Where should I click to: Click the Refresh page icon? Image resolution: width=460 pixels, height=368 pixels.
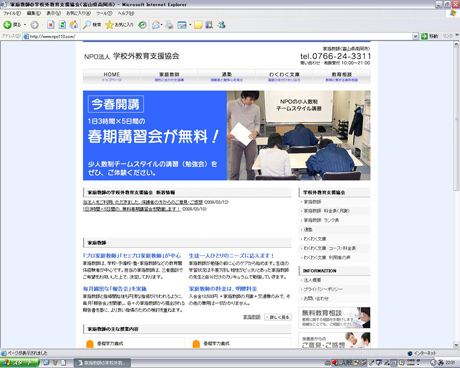point(62,25)
